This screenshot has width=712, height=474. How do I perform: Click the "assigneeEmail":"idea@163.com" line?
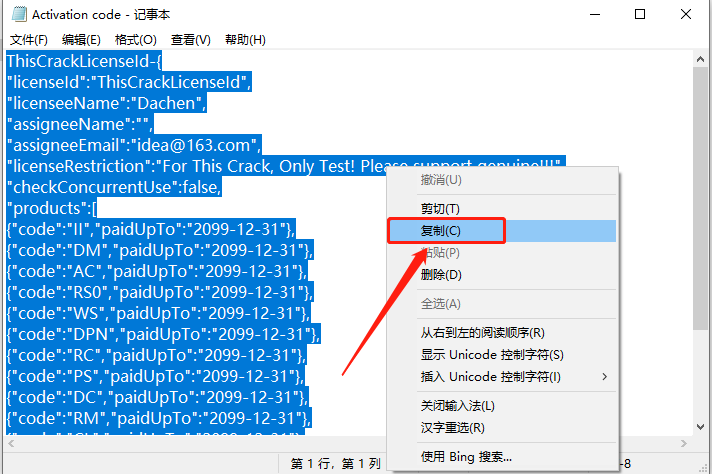pyautogui.click(x=134, y=145)
